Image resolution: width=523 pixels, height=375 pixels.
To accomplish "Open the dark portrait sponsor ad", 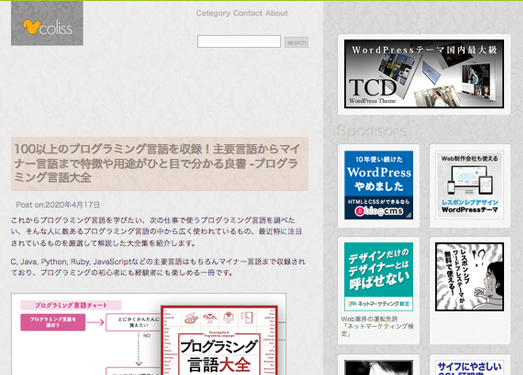I will pos(379,368).
